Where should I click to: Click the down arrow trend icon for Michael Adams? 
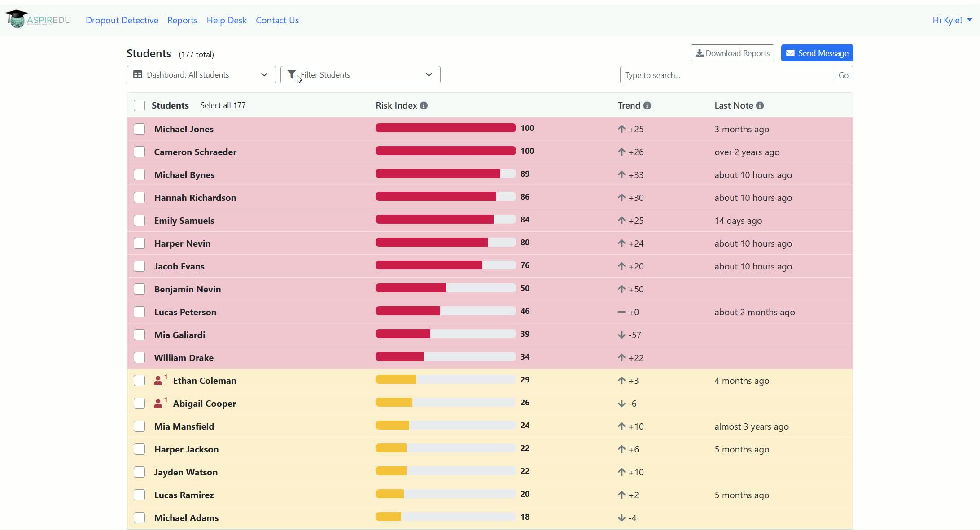621,518
